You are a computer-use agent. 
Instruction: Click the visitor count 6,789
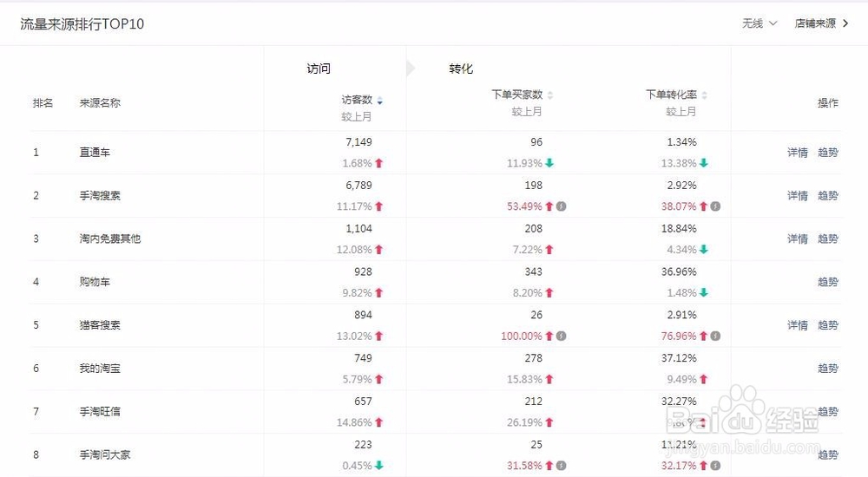[358, 186]
